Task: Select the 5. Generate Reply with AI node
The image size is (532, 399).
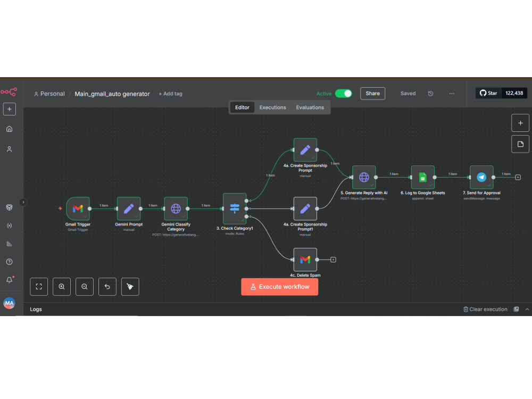Action: 364,177
